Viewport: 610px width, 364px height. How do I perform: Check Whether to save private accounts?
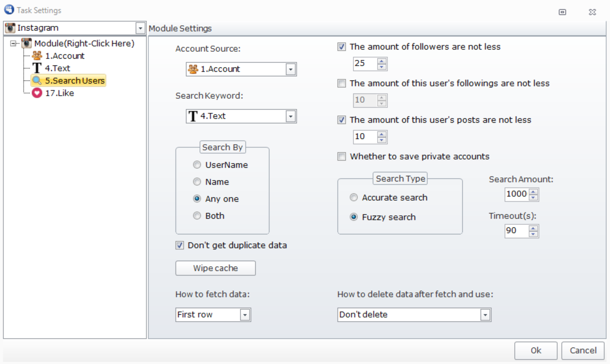(342, 156)
